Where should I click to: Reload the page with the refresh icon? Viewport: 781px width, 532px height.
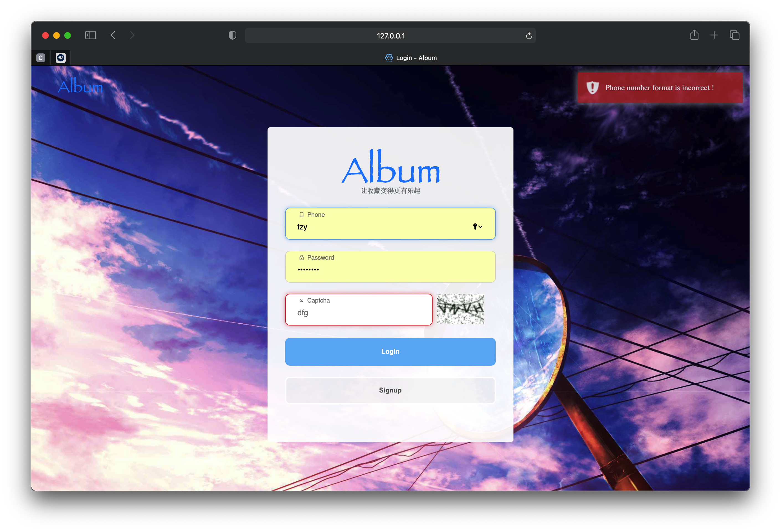coord(529,36)
